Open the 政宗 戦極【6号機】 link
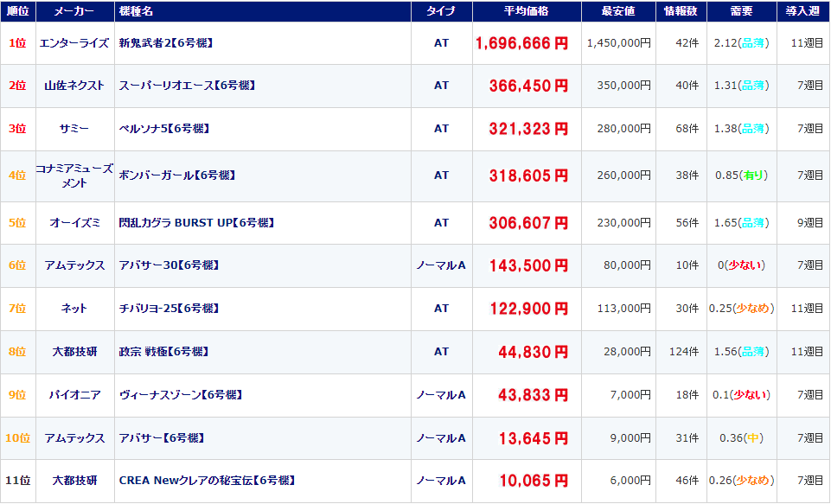The height and width of the screenshot is (504, 831). (x=163, y=351)
